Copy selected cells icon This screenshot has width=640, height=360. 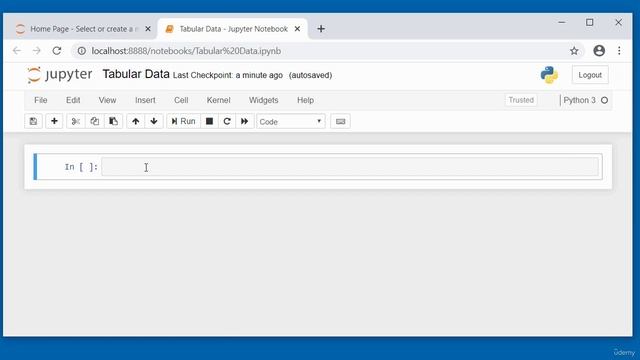point(94,121)
